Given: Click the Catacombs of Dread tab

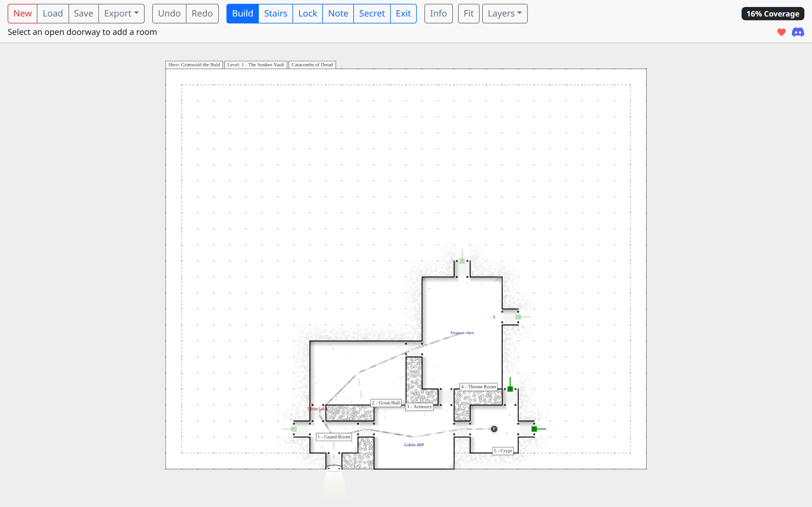Looking at the screenshot, I should pyautogui.click(x=312, y=65).
